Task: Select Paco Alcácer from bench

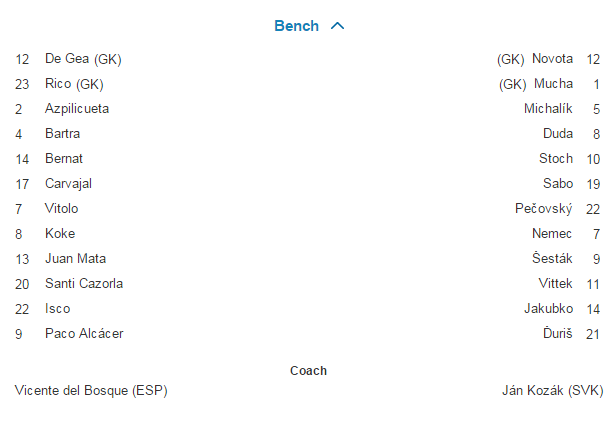Action: pos(84,334)
